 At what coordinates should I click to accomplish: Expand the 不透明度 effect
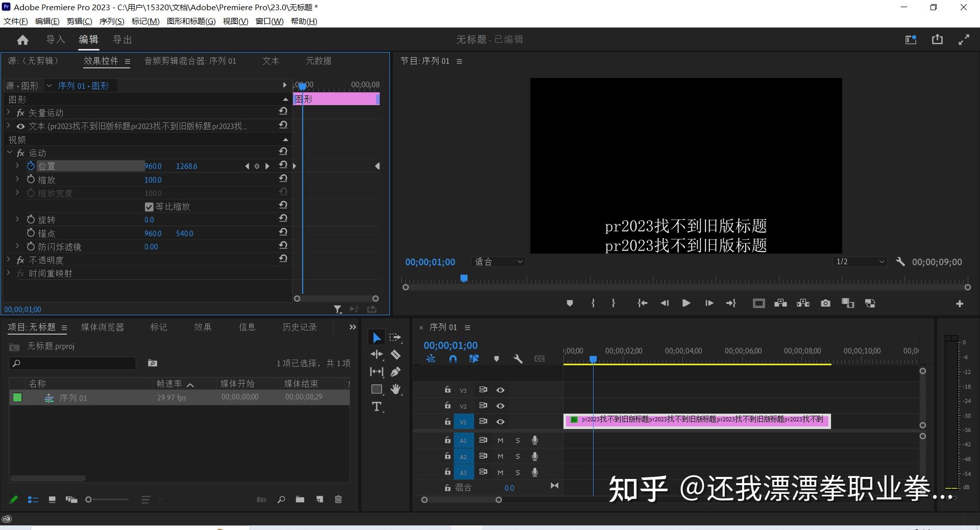click(9, 260)
